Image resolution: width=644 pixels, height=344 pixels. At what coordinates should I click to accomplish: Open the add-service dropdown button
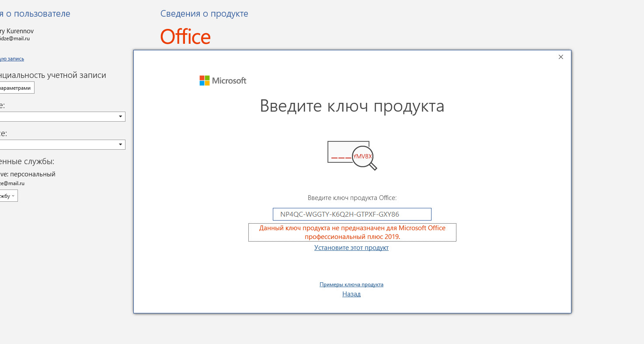[x=9, y=196]
